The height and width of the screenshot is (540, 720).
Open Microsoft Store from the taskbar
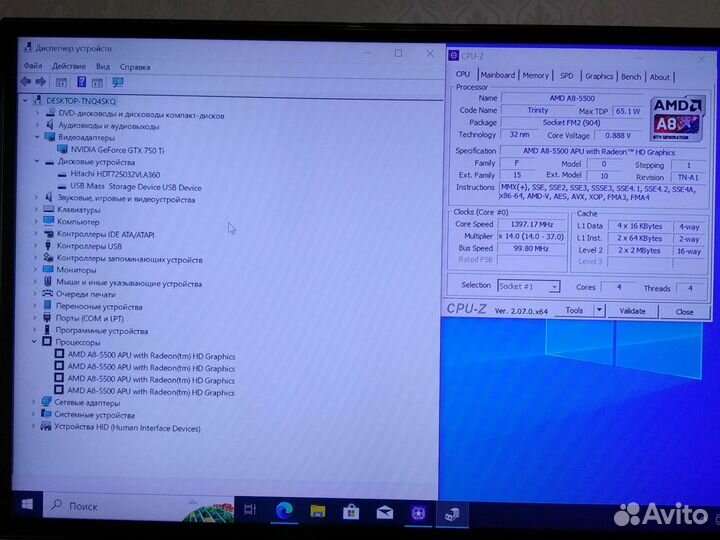[x=351, y=512]
